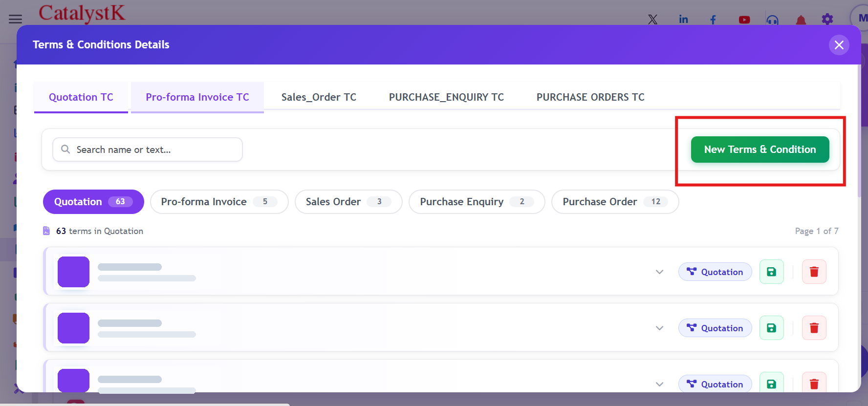Viewport: 868px width, 406px height.
Task: Open the LinkedIn icon in header
Action: [683, 20]
